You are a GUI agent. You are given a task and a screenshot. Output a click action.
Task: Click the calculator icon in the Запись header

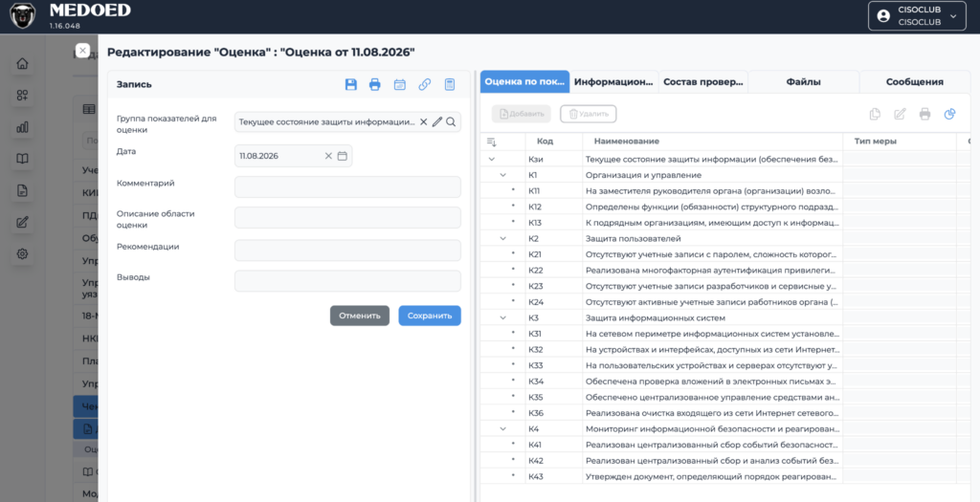(450, 85)
